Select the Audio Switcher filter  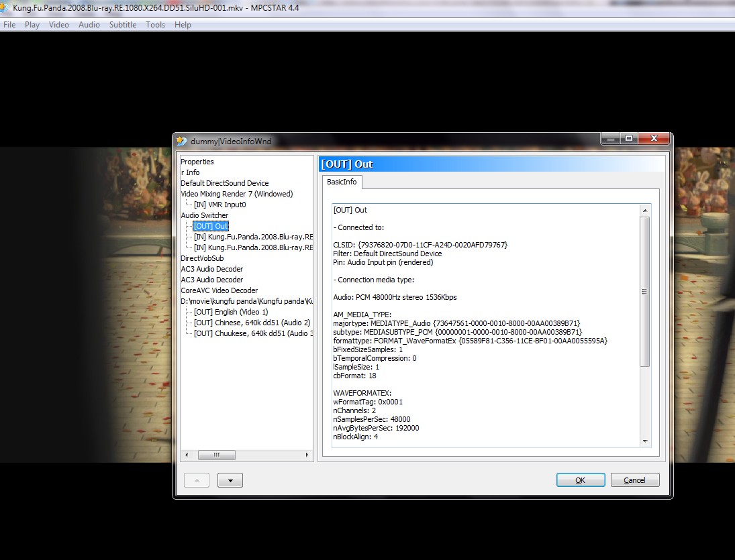click(204, 215)
